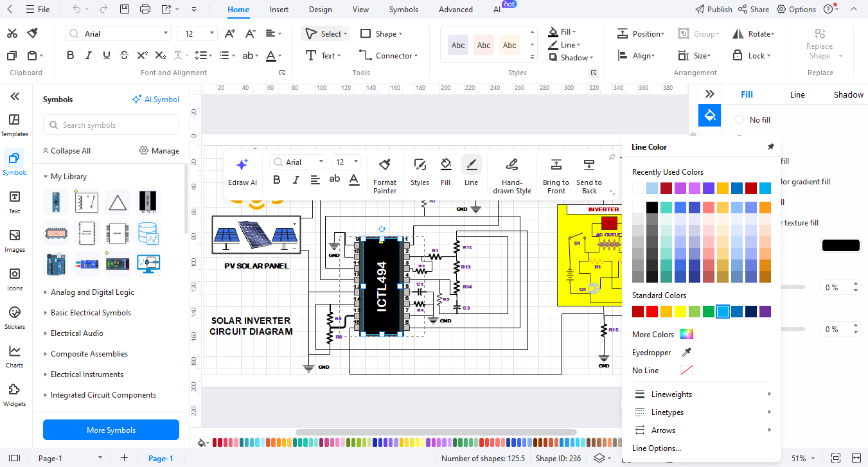Switch to the Advanced ribbon tab
Image resolution: width=868 pixels, height=467 pixels.
pyautogui.click(x=456, y=10)
